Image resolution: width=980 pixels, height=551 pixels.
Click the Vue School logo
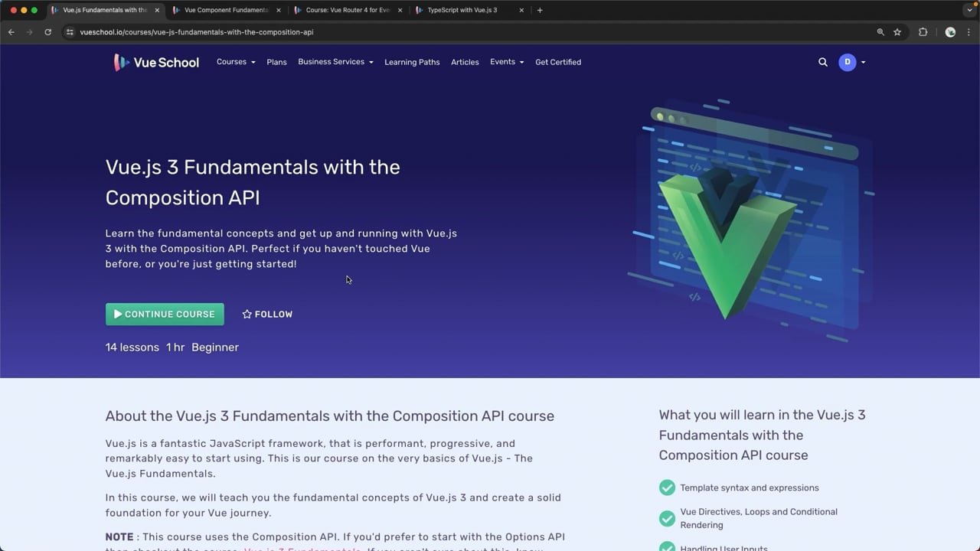[156, 62]
